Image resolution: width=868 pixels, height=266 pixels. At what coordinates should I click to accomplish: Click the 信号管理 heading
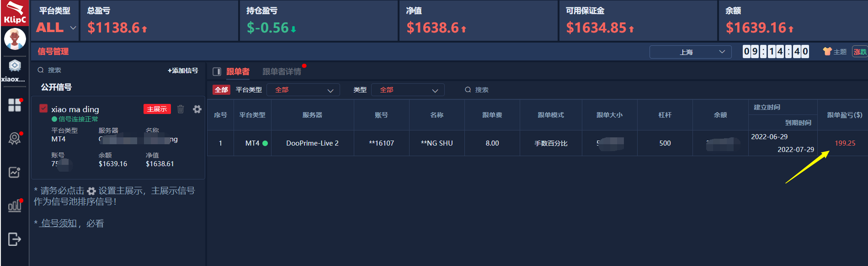[53, 51]
